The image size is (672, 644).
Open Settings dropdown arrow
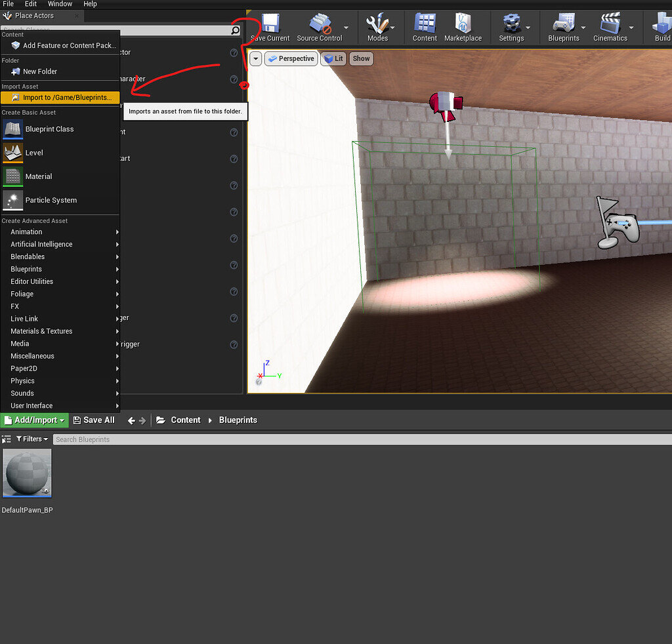pos(528,28)
